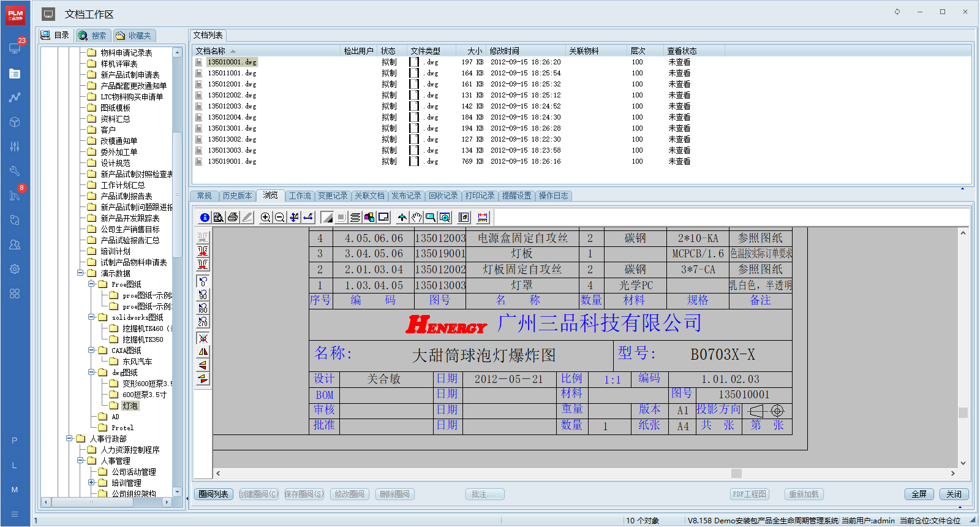Click the printer icon in viewer toolbar
The height and width of the screenshot is (527, 980).
click(x=233, y=217)
